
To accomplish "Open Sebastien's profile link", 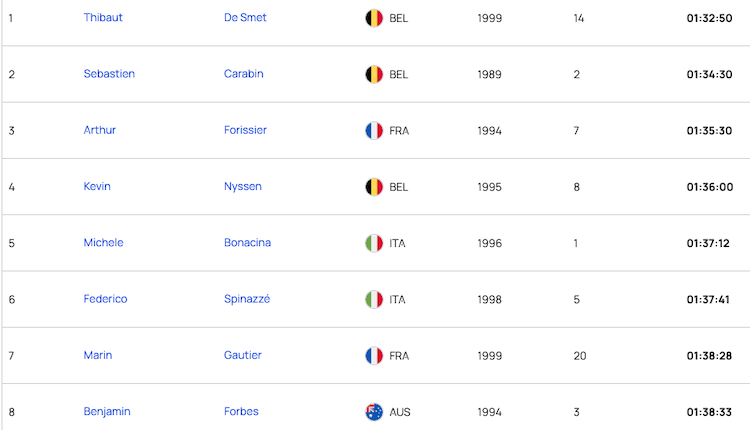I will [x=109, y=74].
